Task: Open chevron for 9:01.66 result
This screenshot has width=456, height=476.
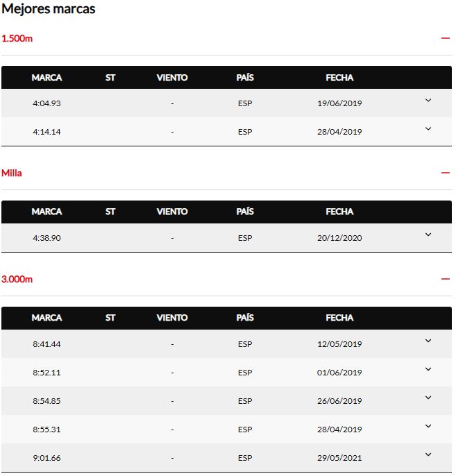Action: [428, 455]
